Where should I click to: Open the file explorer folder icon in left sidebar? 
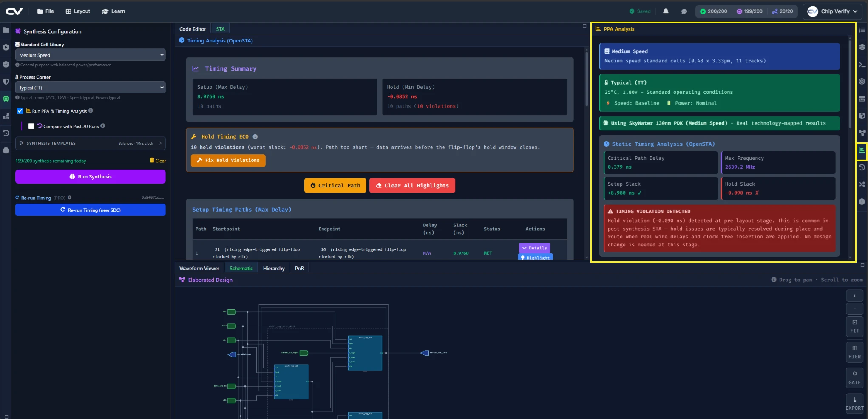[x=6, y=30]
